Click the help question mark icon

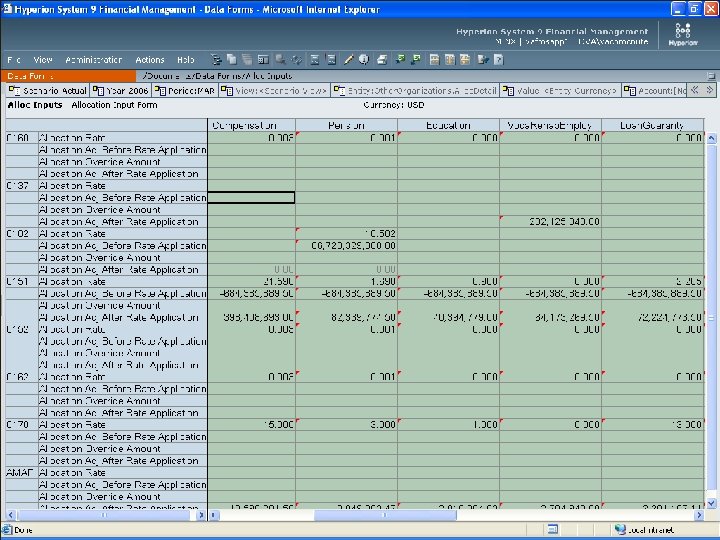pyautogui.click(x=499, y=59)
